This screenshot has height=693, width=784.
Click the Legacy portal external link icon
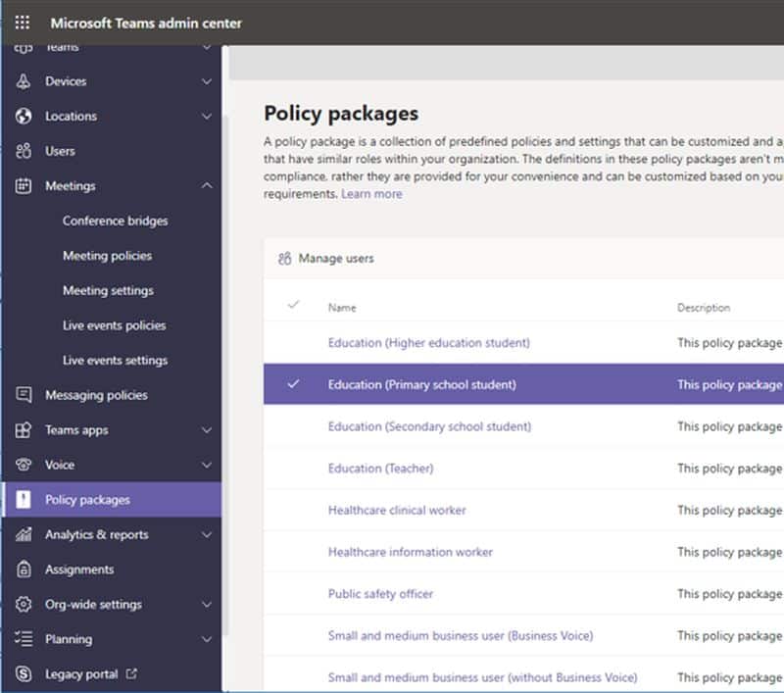131,674
